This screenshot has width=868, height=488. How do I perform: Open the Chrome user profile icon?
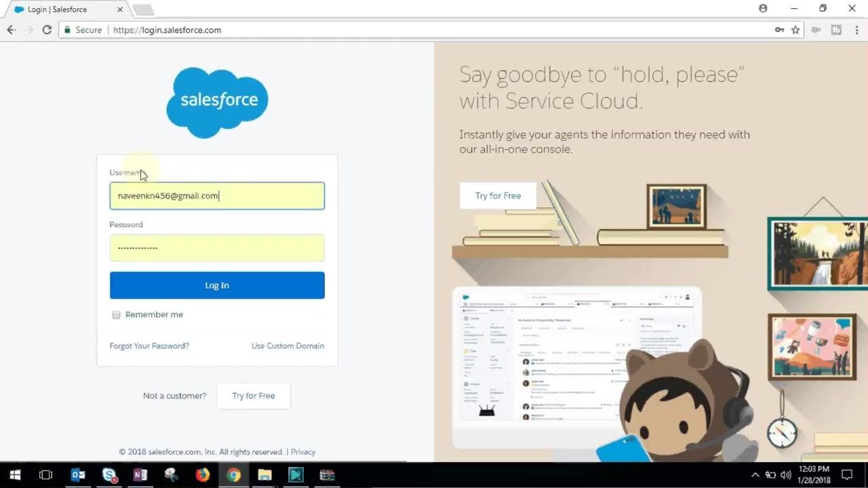(763, 8)
